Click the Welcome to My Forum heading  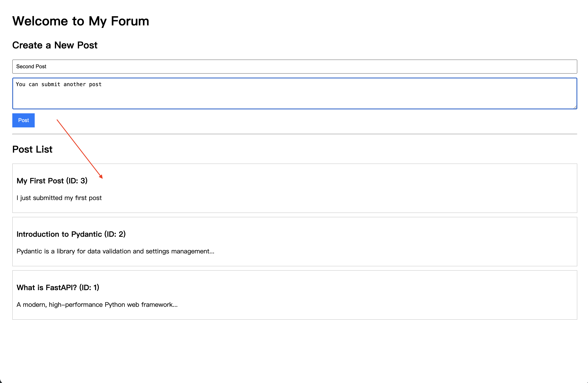[x=80, y=21]
